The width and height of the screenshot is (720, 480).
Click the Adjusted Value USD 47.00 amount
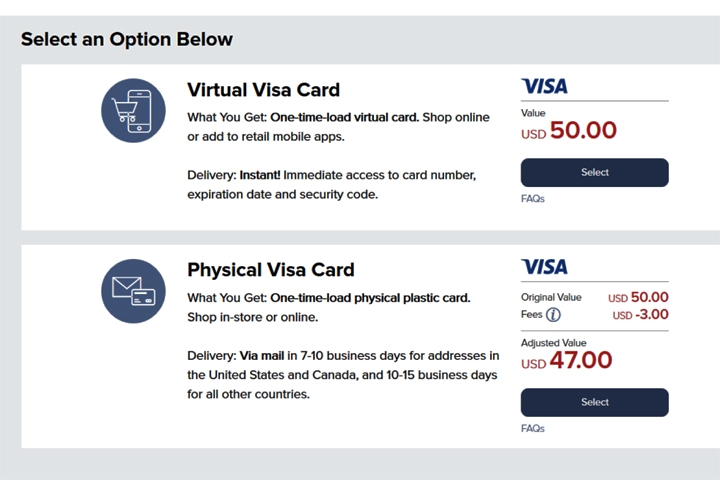(567, 361)
